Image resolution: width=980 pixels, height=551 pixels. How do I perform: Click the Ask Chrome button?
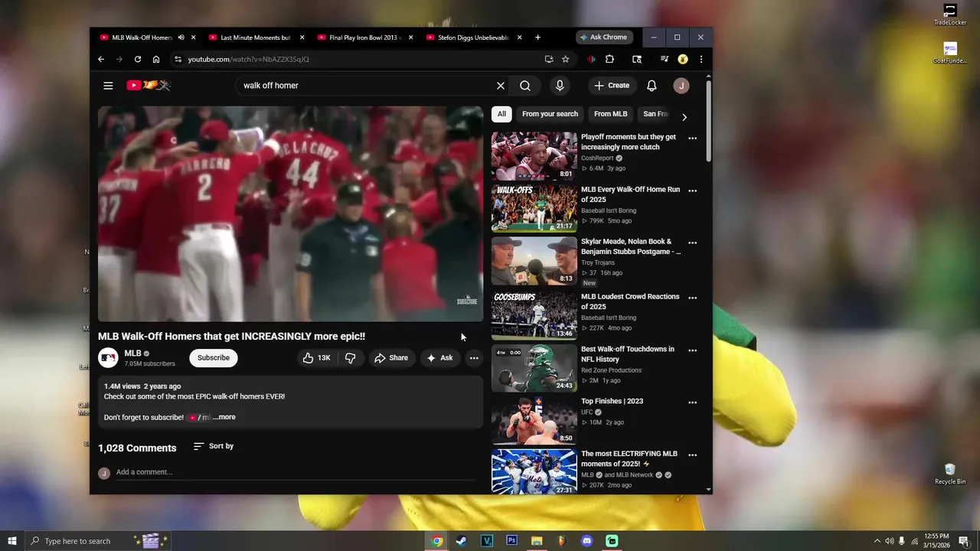604,37
